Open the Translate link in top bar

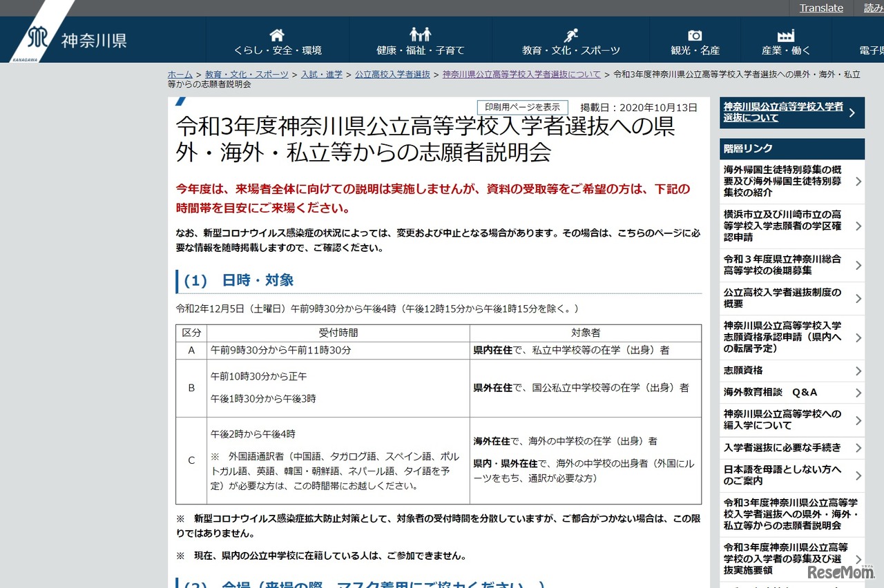820,8
